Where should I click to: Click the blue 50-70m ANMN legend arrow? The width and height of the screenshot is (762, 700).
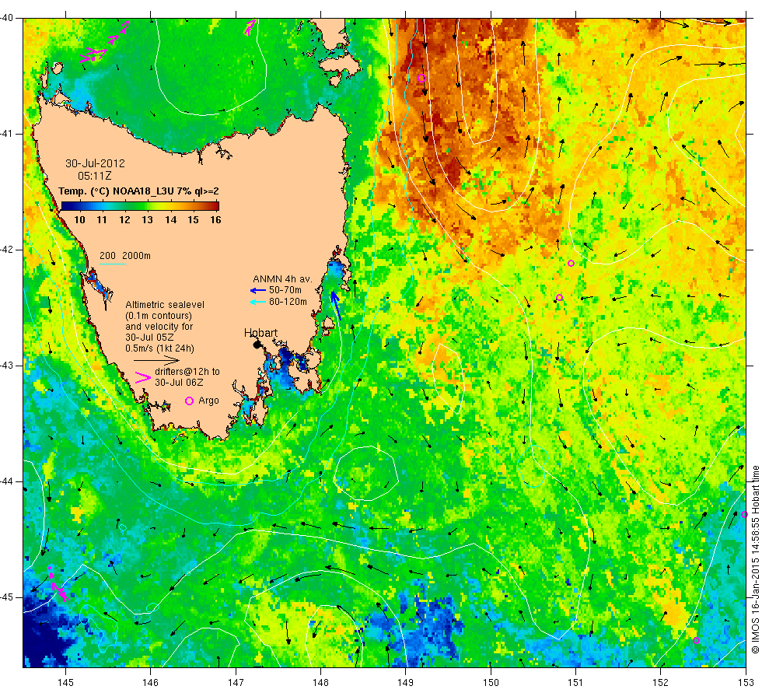pos(257,291)
